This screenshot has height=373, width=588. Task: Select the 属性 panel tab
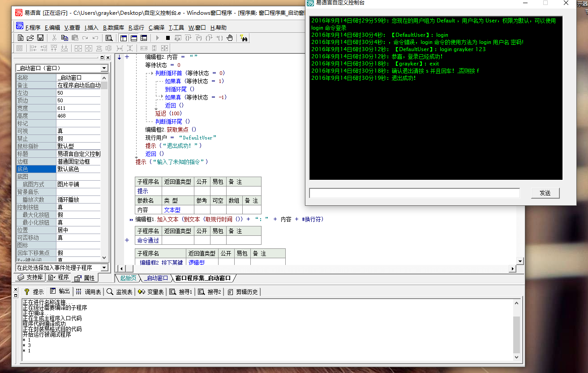(x=85, y=278)
